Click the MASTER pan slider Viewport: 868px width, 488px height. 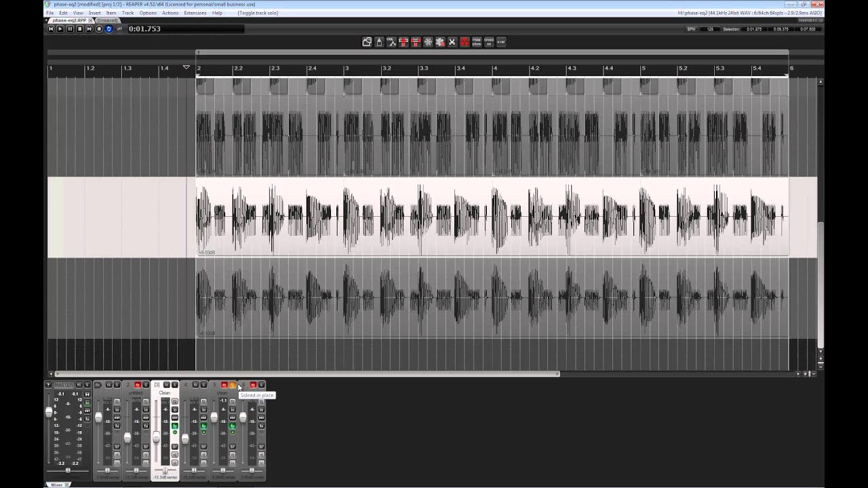tap(68, 470)
